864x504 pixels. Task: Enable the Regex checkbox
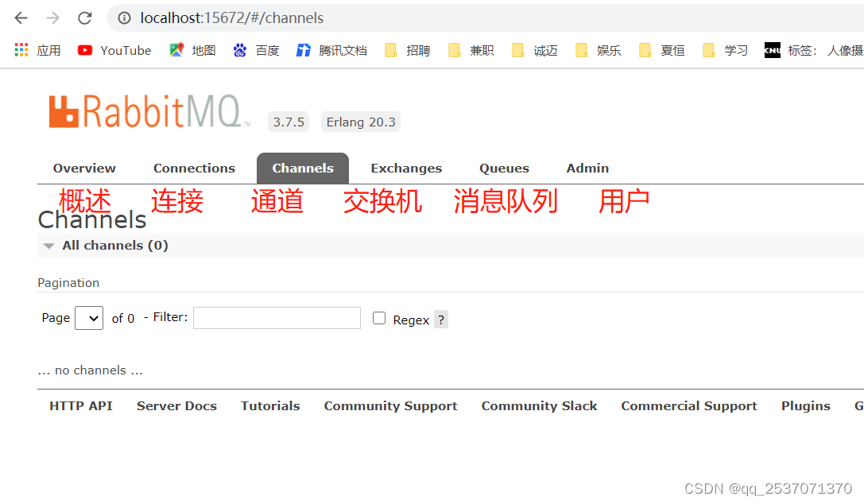click(x=379, y=317)
